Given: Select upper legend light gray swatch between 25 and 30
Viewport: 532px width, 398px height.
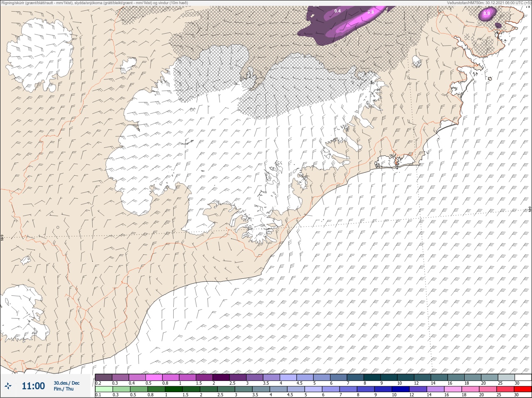Looking at the screenshot, I should click(506, 377).
